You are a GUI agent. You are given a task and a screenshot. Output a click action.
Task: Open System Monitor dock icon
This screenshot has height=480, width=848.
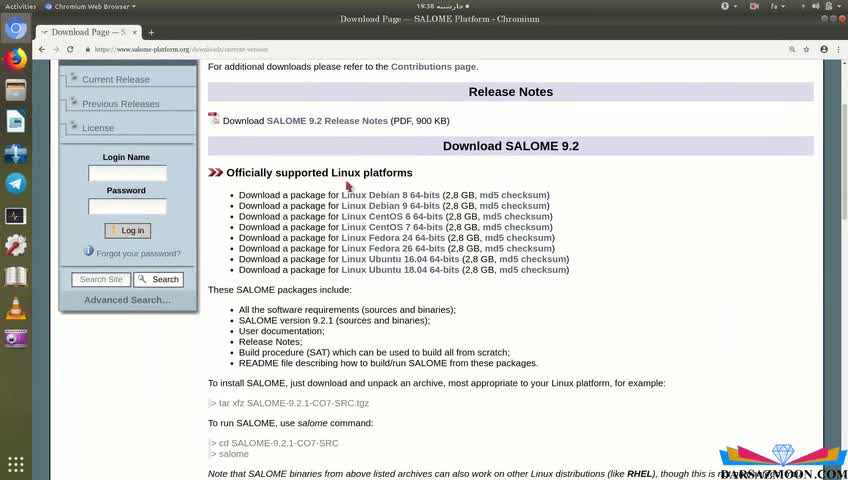(16, 216)
